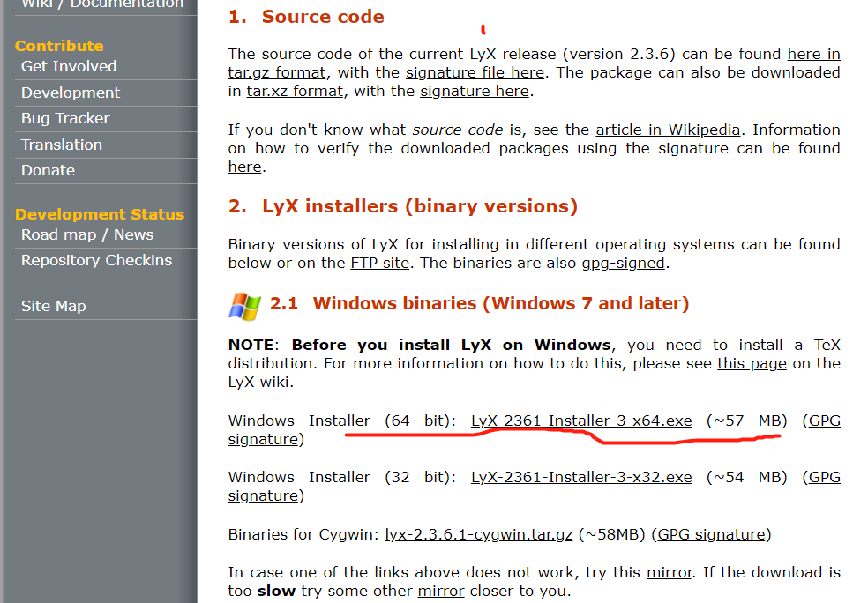Click the 'Contribute' sidebar heading

click(59, 46)
